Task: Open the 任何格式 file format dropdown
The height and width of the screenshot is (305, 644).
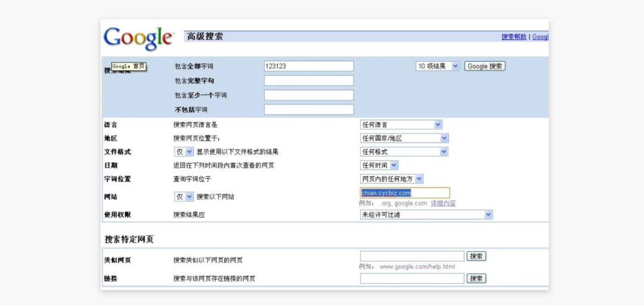Action: [x=404, y=152]
